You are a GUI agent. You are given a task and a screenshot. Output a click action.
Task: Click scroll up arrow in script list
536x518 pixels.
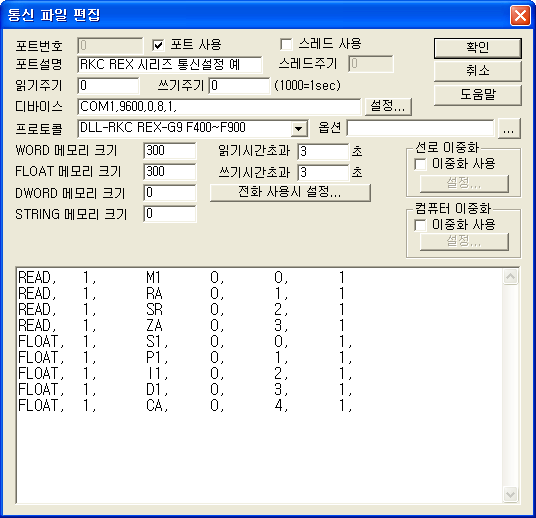tap(510, 277)
